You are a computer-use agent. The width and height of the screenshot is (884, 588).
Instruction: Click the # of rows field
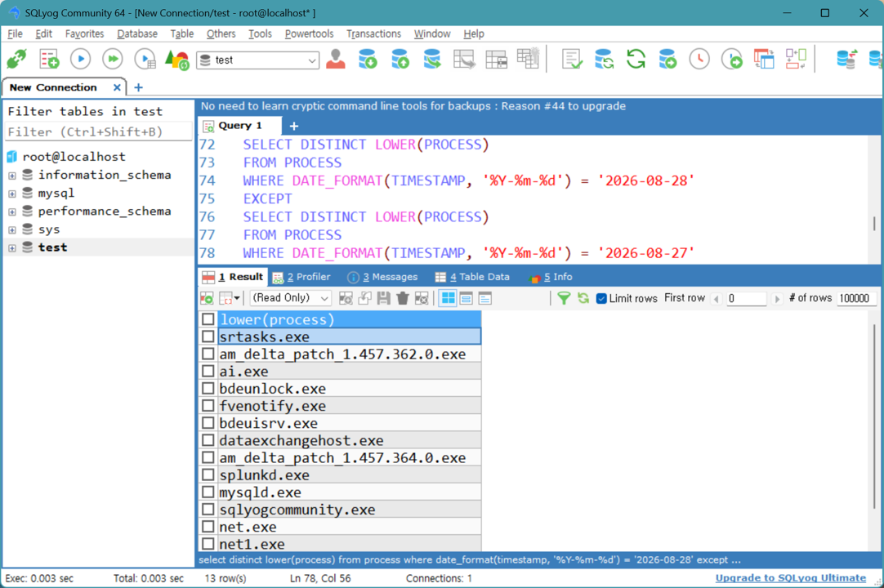[856, 299]
